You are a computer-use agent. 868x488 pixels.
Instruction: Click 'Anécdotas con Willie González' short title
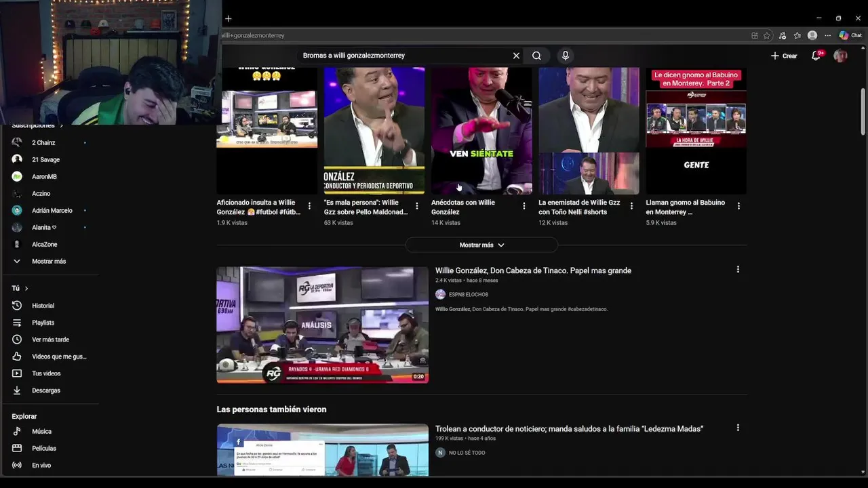(x=463, y=207)
